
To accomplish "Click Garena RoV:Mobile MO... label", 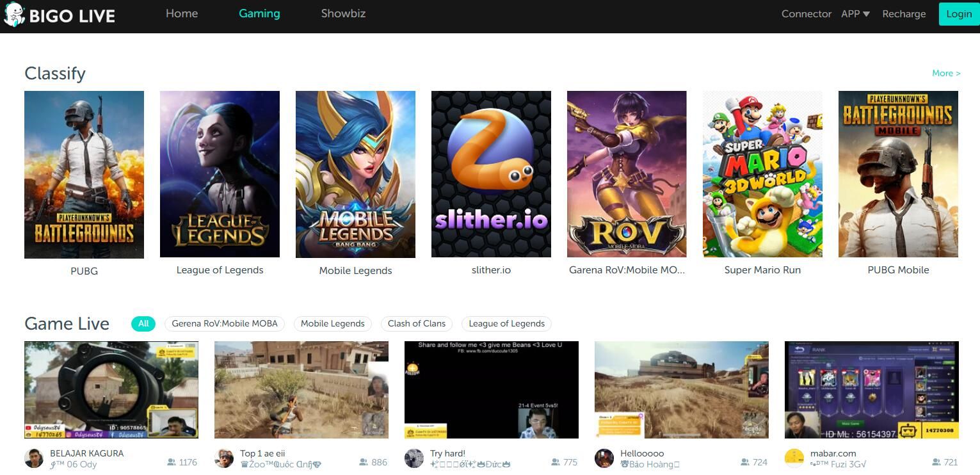I will (x=627, y=270).
